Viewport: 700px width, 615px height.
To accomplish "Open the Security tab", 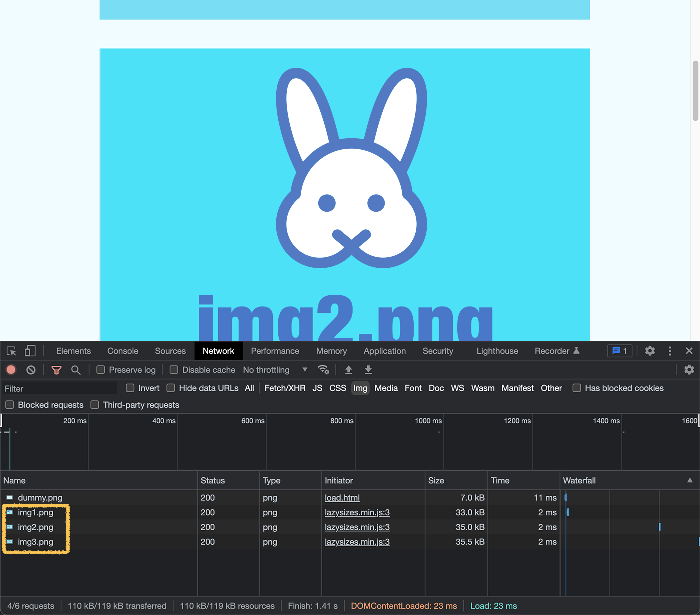I will [438, 351].
